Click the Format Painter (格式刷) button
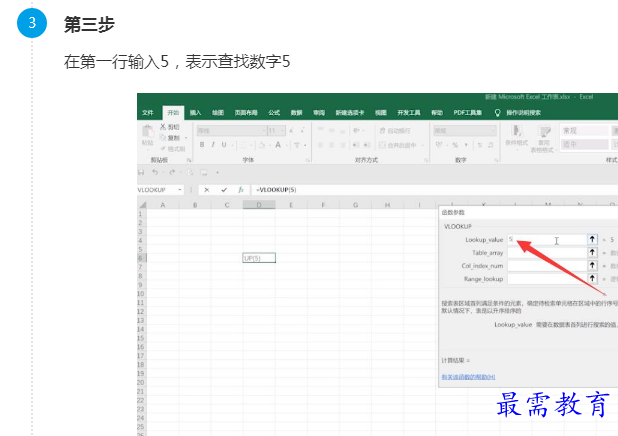 (172, 149)
